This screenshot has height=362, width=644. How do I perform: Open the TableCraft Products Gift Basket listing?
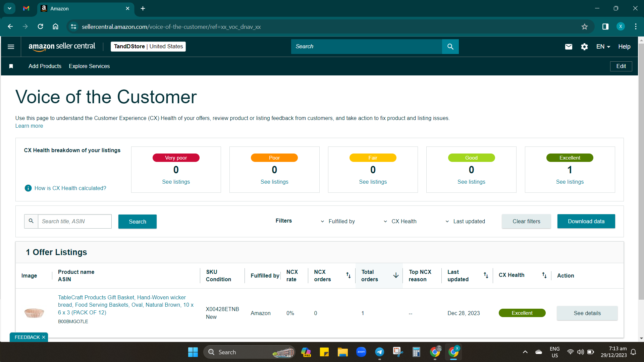coord(126,305)
